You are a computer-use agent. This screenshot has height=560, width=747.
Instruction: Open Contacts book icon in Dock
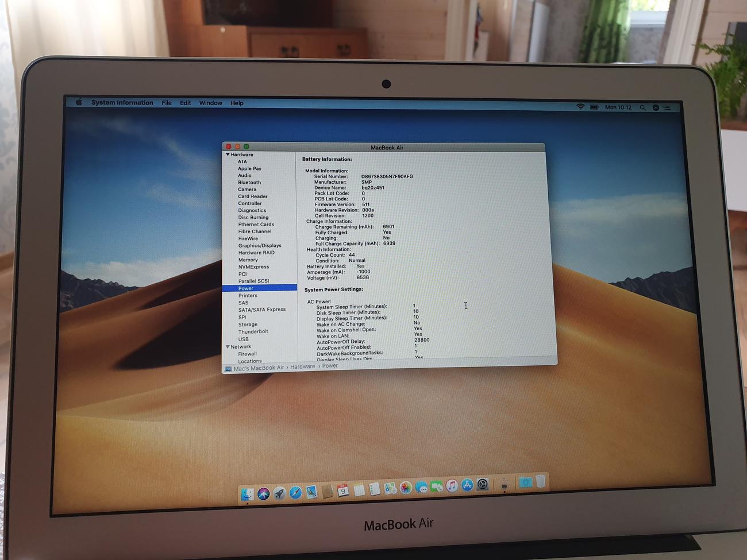[x=327, y=491]
